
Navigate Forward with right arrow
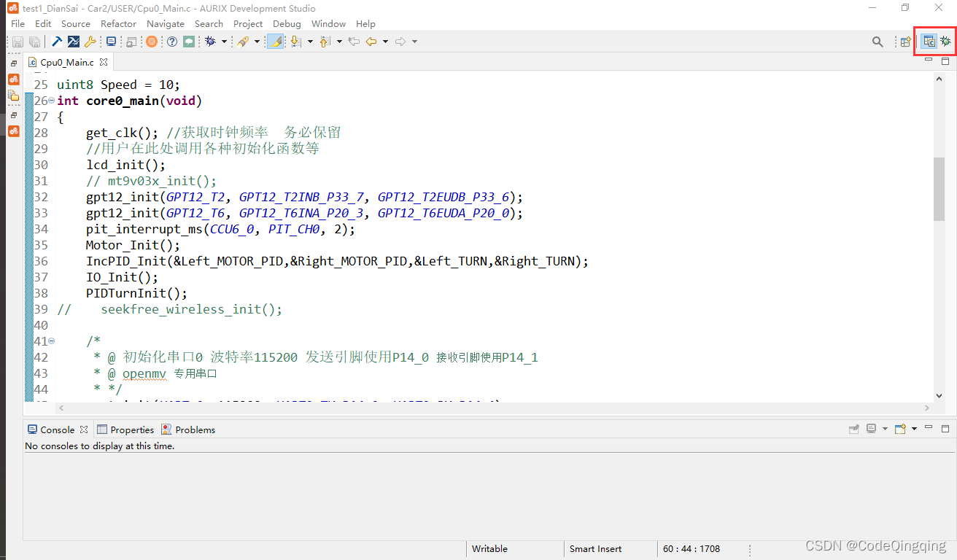[x=400, y=42]
